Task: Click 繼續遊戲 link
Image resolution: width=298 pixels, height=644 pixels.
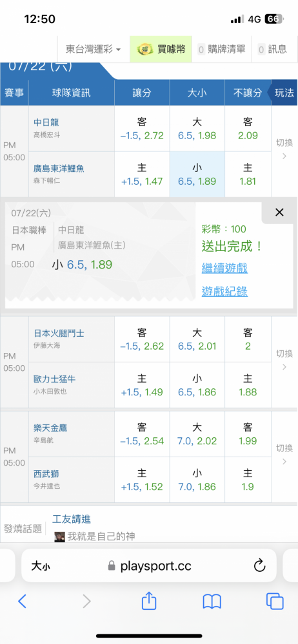Action: point(224,269)
